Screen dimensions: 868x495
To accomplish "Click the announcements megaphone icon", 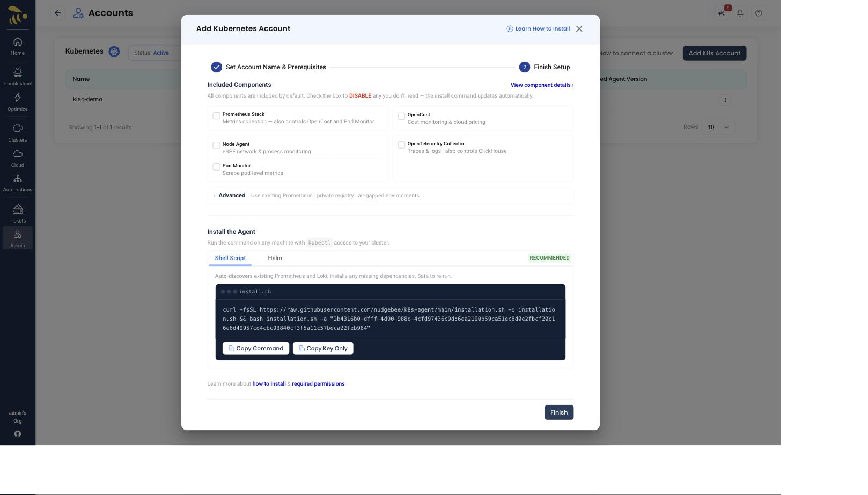I will [722, 13].
